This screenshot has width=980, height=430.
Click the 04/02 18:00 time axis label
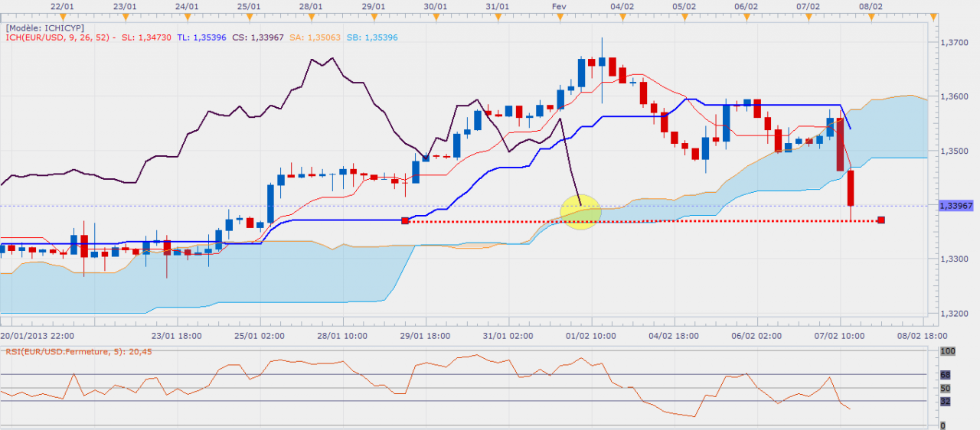675,335
